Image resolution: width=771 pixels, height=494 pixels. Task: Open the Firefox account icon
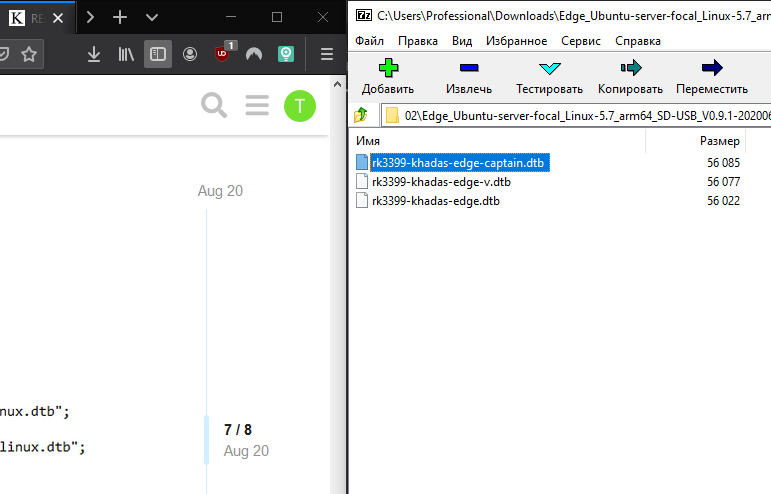point(190,54)
